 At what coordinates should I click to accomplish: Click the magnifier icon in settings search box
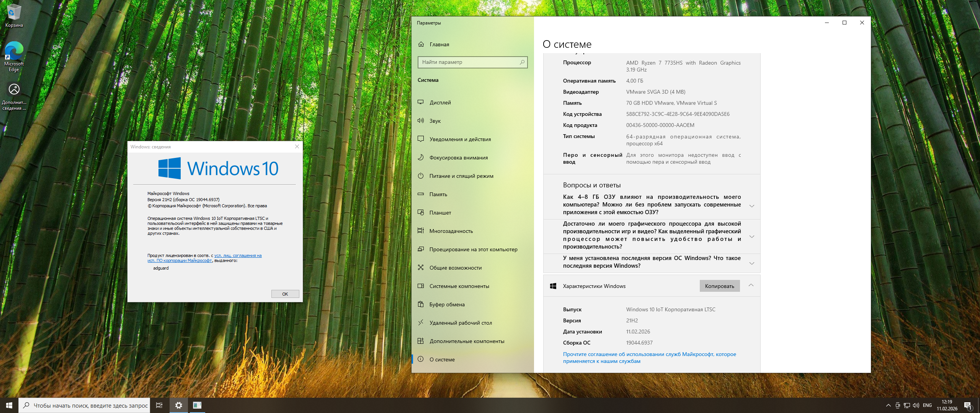pos(522,62)
